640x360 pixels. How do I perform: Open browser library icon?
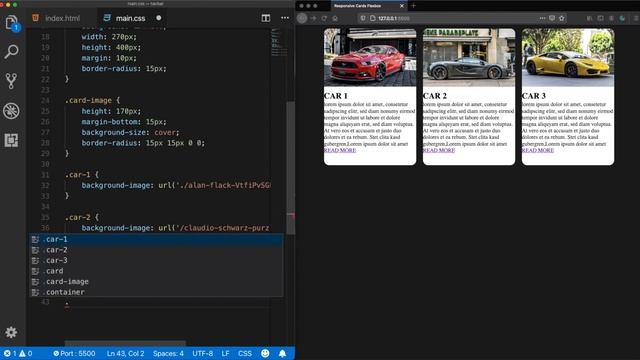pyautogui.click(x=589, y=18)
